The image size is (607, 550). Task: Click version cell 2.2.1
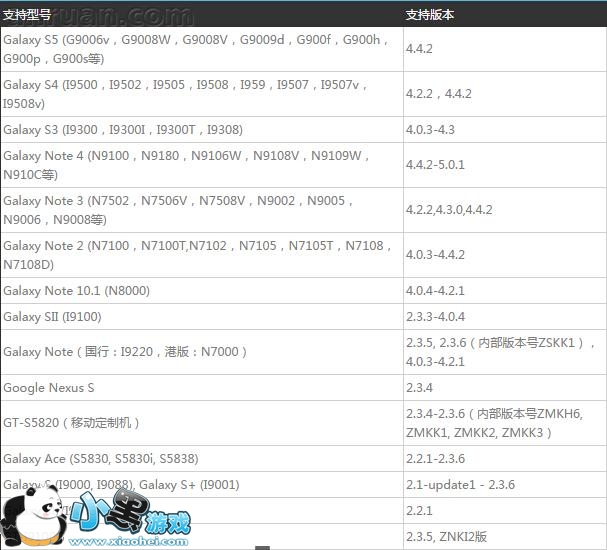505,511
